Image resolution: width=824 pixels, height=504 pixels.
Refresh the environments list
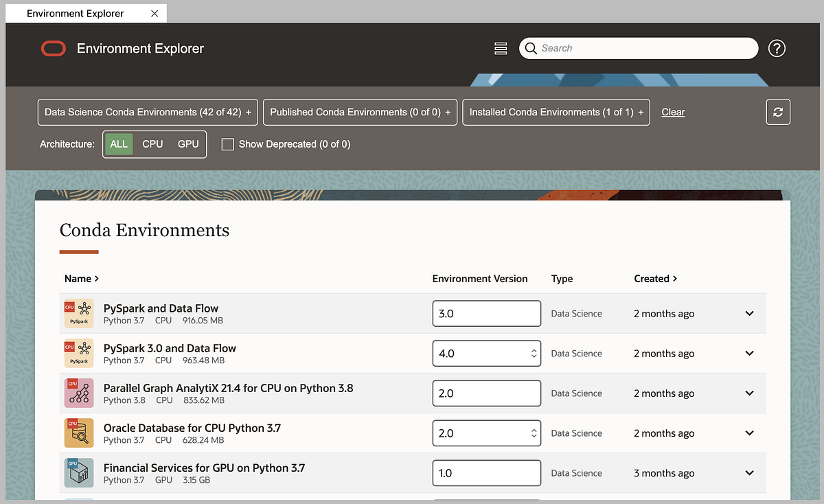(x=778, y=111)
